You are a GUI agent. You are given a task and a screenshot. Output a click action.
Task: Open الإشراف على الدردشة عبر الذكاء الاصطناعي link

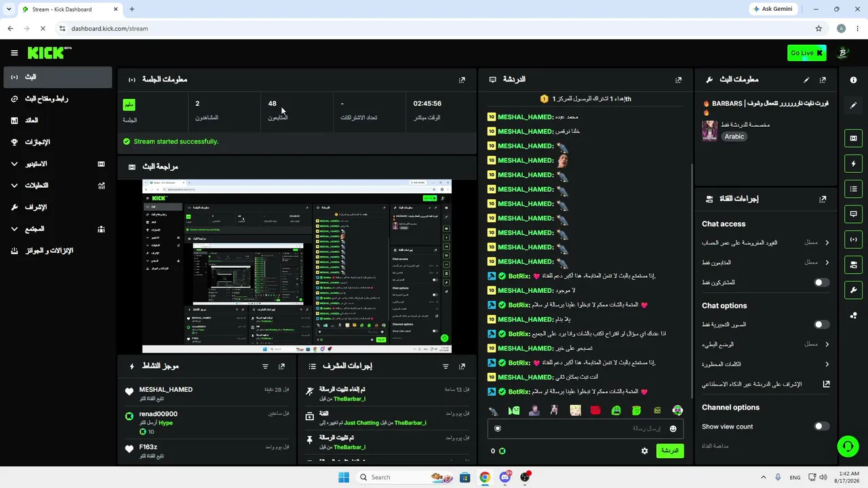coord(766,384)
